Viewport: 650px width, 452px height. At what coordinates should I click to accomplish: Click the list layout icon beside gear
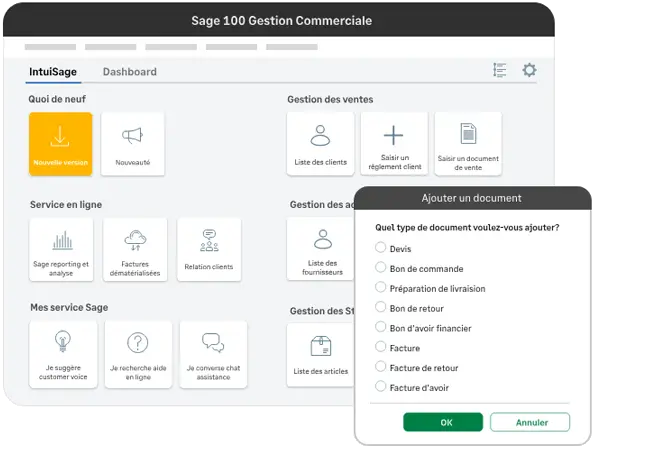500,70
